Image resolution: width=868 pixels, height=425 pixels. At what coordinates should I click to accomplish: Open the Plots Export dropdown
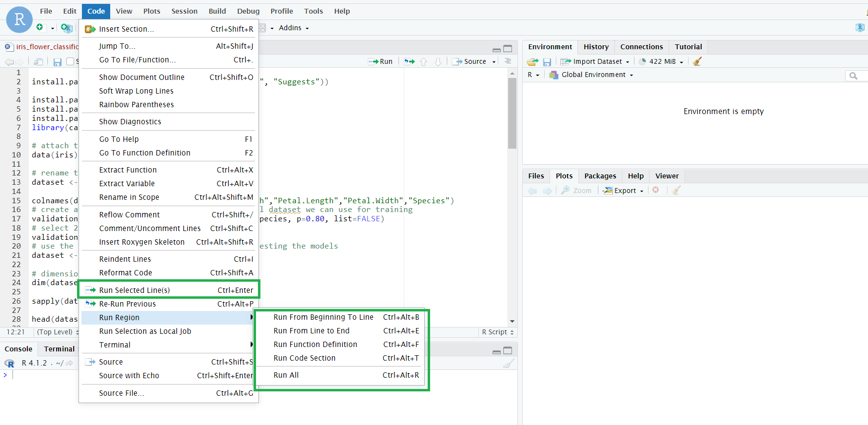[x=624, y=191]
